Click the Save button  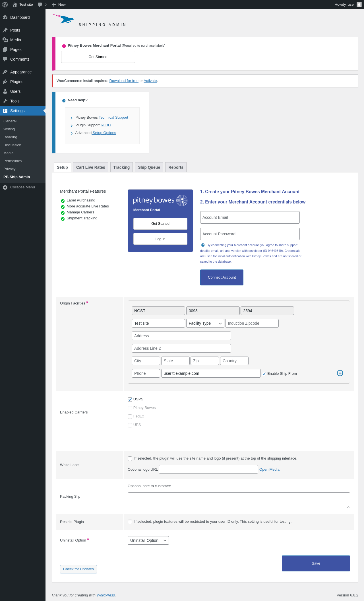[x=316, y=563]
